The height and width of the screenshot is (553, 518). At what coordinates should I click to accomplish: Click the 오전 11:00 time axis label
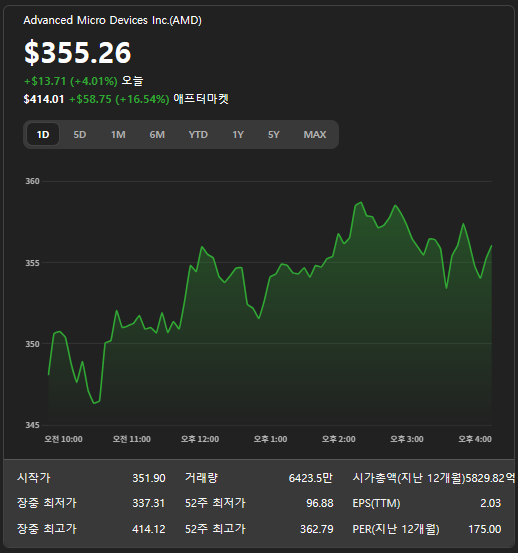pos(132,439)
